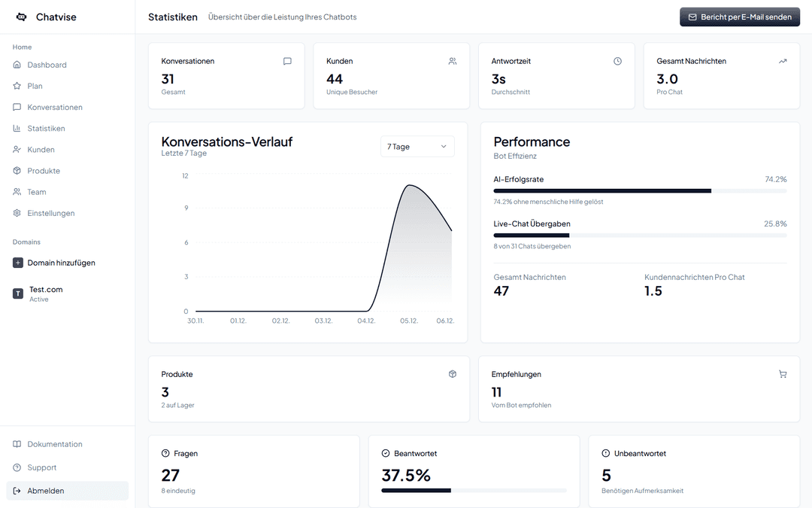The width and height of the screenshot is (812, 508).
Task: Select the Test.com domain entry
Action: pos(45,294)
